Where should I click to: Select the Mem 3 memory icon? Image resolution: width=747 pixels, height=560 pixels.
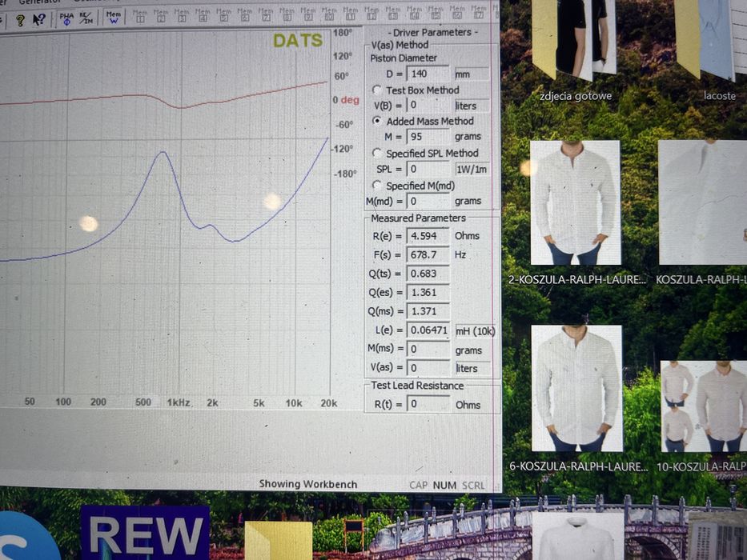(182, 16)
